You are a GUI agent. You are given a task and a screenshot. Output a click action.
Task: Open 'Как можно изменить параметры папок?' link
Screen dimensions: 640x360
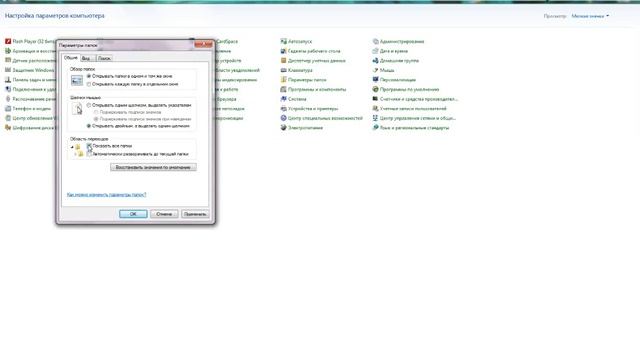tap(107, 195)
